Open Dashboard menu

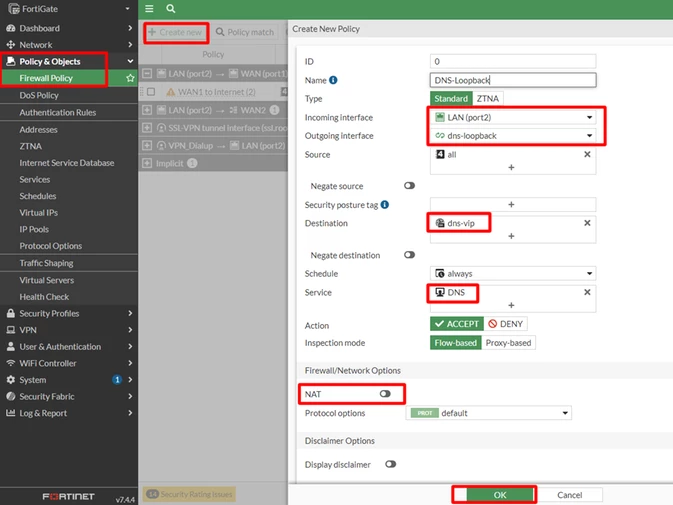(x=69, y=28)
